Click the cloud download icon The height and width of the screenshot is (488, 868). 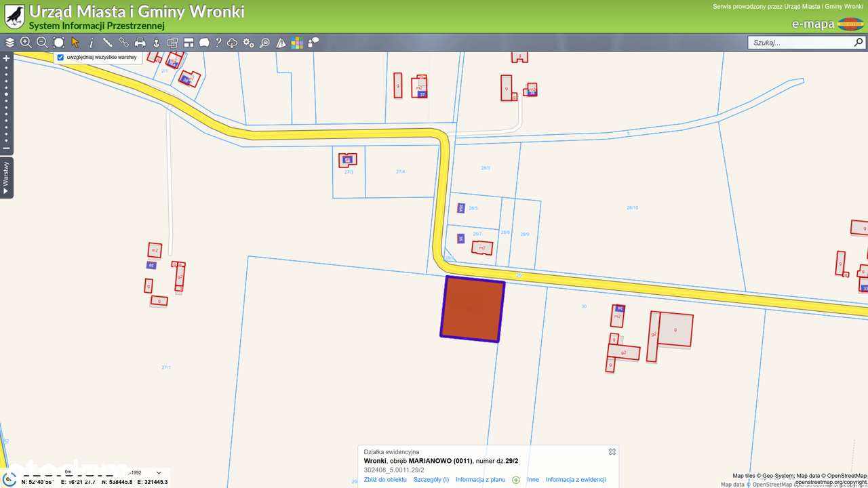[x=233, y=42]
